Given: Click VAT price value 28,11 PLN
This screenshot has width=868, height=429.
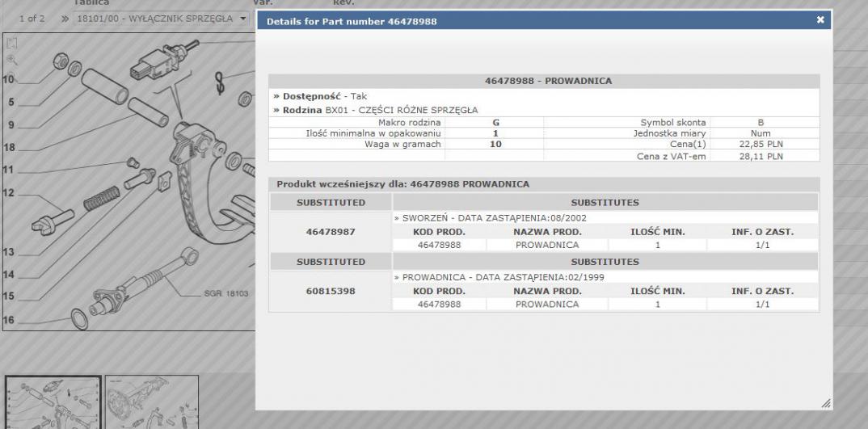Looking at the screenshot, I should point(761,157).
